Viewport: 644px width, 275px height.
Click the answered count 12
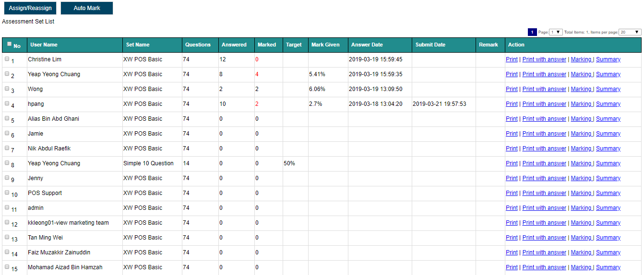[x=223, y=59]
